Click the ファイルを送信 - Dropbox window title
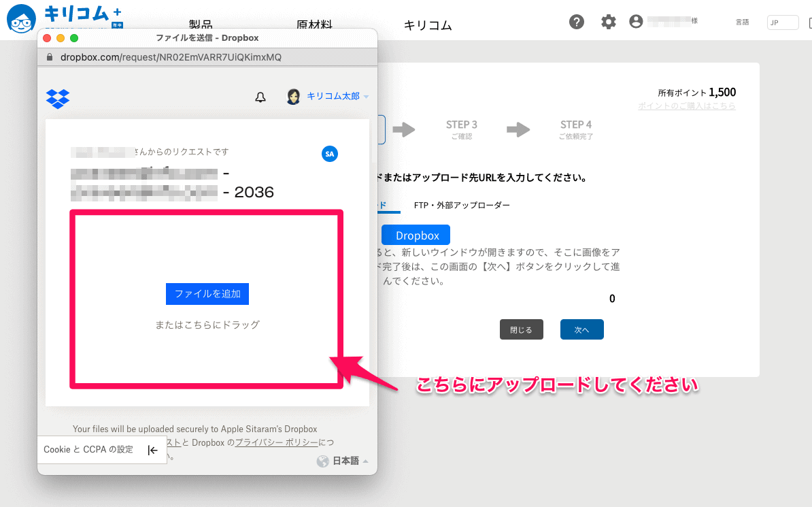 tap(207, 38)
